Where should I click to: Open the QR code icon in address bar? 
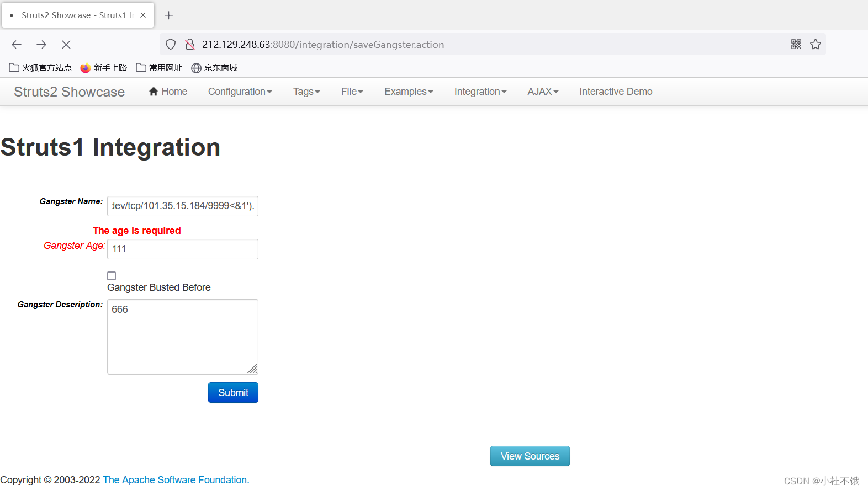tap(796, 45)
